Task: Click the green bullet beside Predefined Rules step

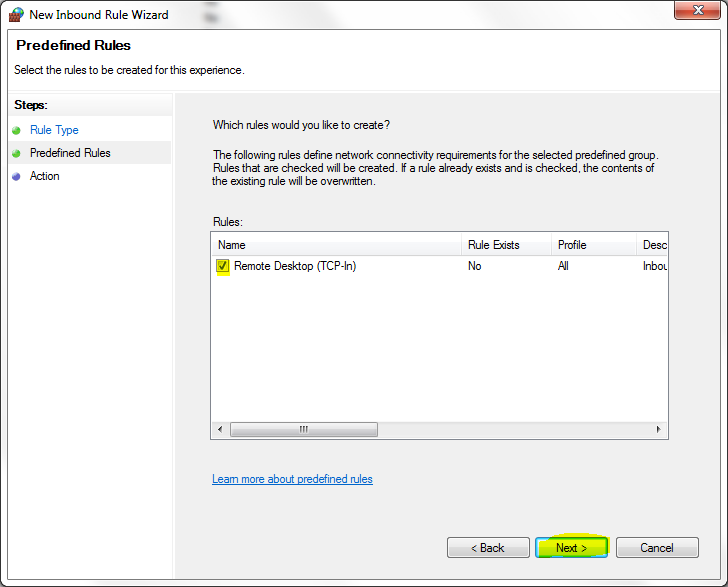Action: point(16,153)
